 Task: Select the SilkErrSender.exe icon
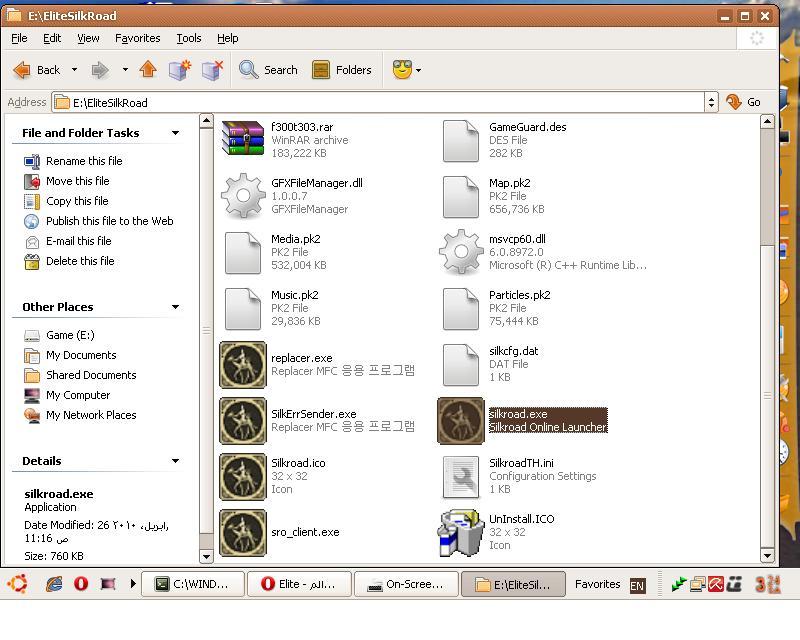click(243, 421)
